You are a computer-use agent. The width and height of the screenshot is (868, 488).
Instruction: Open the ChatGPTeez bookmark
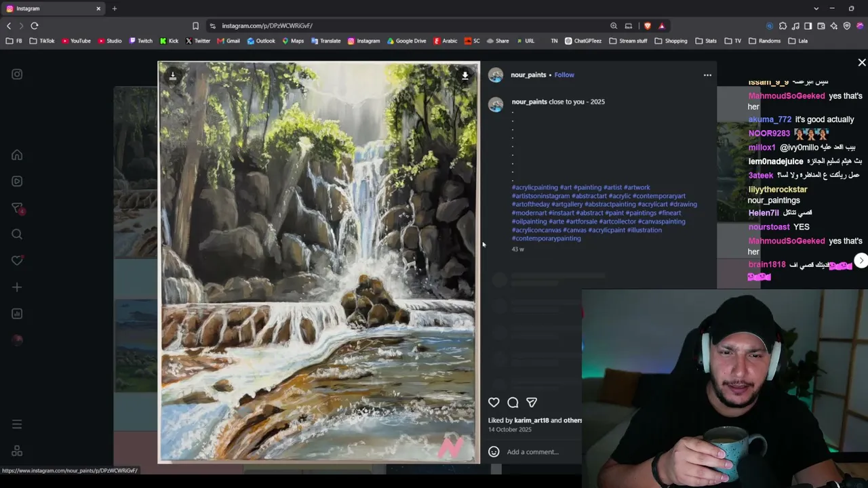[x=583, y=41]
